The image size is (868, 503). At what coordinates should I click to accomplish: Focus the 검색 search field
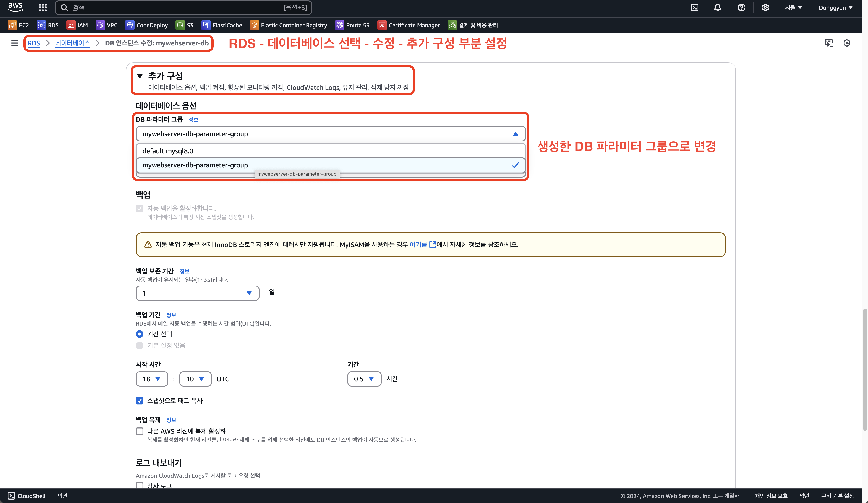coord(183,8)
